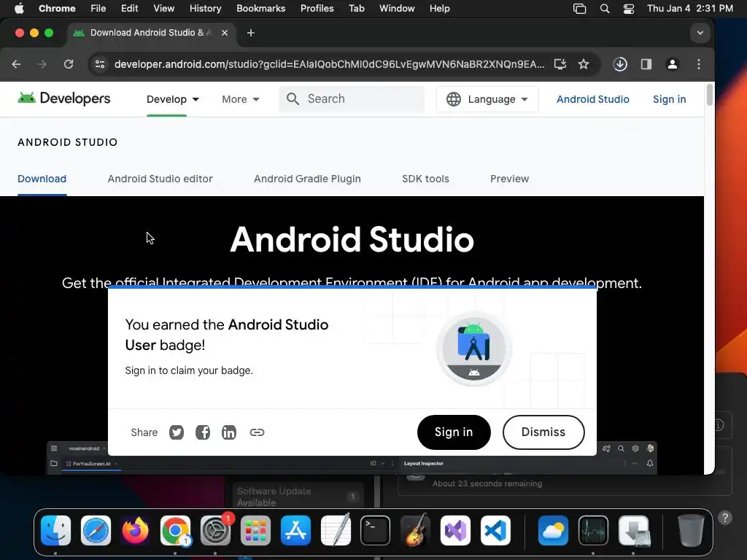Open the Preview tab

[x=510, y=179]
